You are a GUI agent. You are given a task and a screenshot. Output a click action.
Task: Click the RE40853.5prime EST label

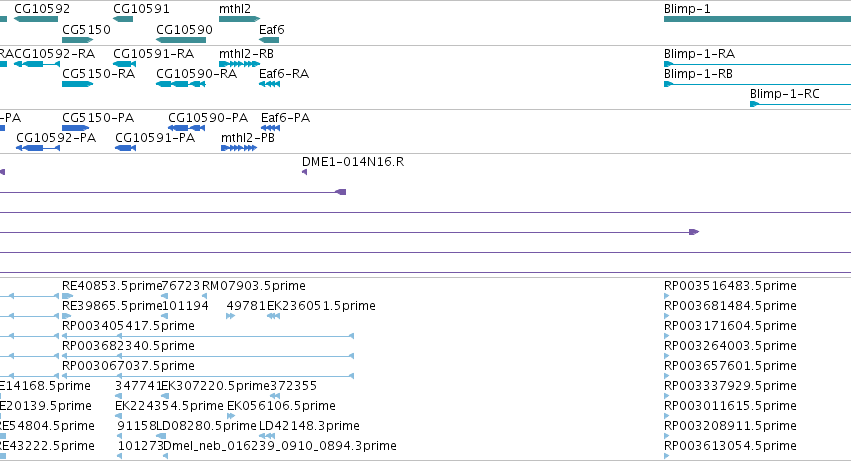112,286
